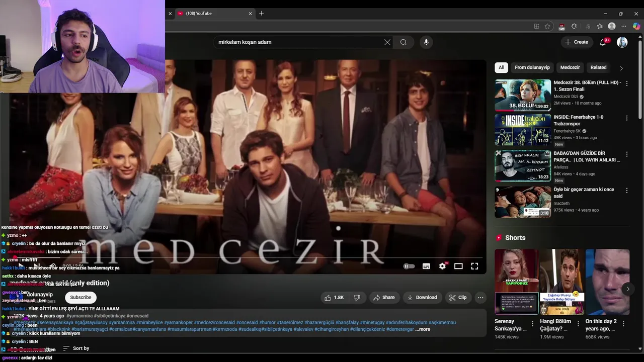Show next Shorts with arrow
The height and width of the screenshot is (362, 644).
627,289
